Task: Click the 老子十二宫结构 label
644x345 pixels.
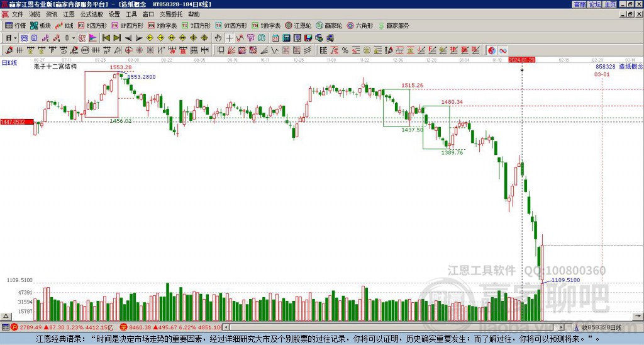Action: click(x=55, y=67)
